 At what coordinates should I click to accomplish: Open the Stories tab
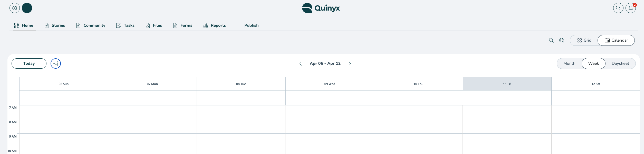55,25
